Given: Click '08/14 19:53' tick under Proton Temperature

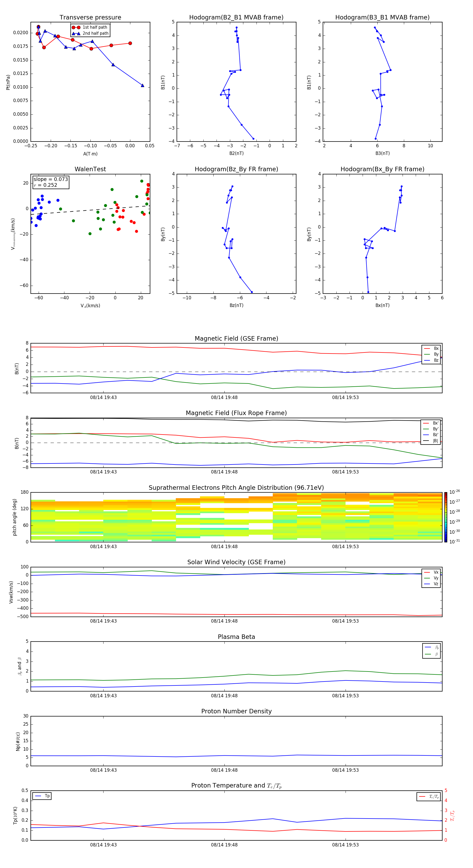Looking at the screenshot, I should coord(345,845).
